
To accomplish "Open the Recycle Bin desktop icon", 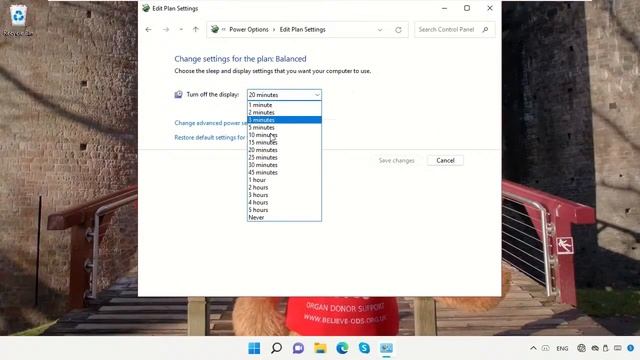I will coord(18,20).
